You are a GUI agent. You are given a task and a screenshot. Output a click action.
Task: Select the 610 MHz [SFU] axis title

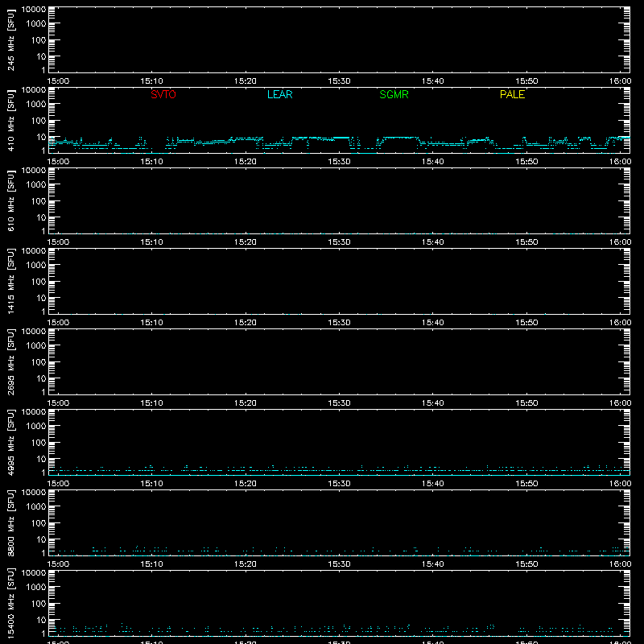coord(10,200)
